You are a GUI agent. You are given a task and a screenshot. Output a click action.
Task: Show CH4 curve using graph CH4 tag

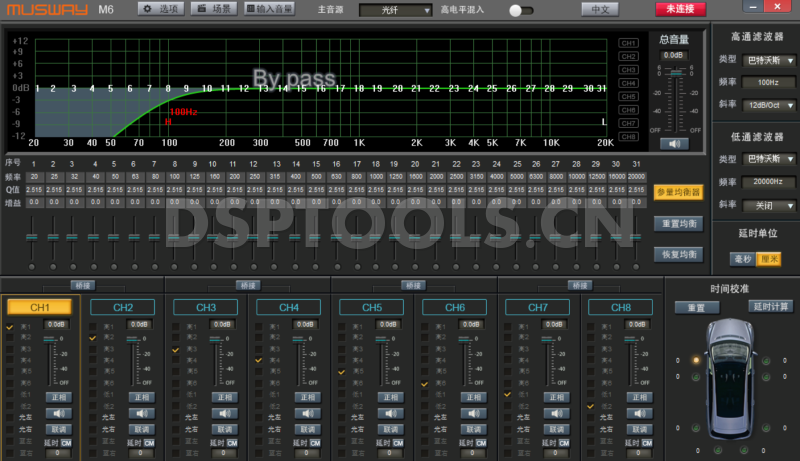(628, 83)
